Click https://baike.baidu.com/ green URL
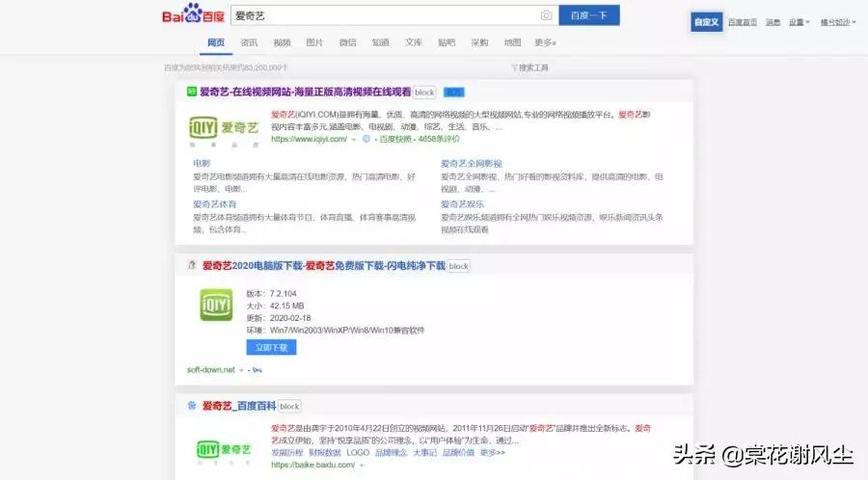 [x=312, y=466]
